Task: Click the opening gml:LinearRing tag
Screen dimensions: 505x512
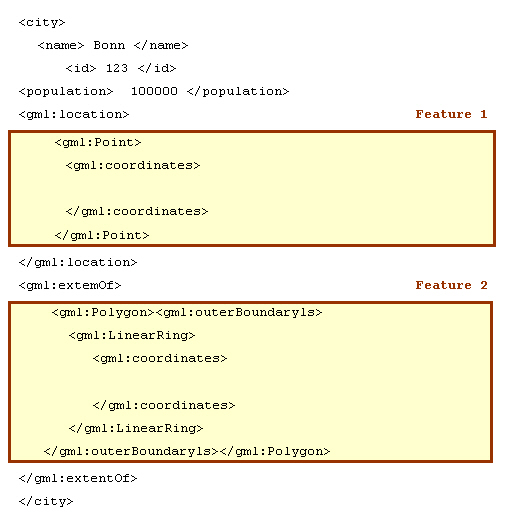Action: (x=132, y=336)
